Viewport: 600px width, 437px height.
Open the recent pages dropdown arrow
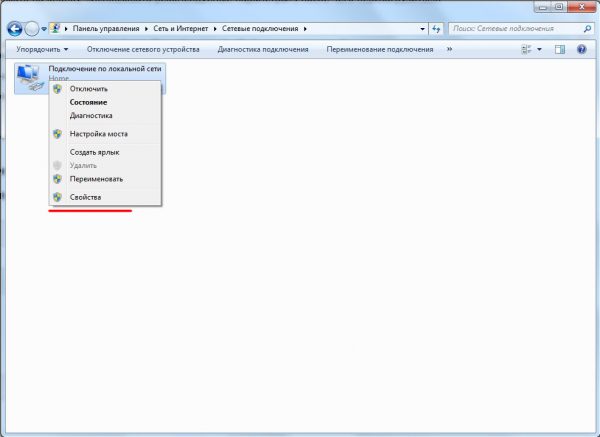coord(44,29)
